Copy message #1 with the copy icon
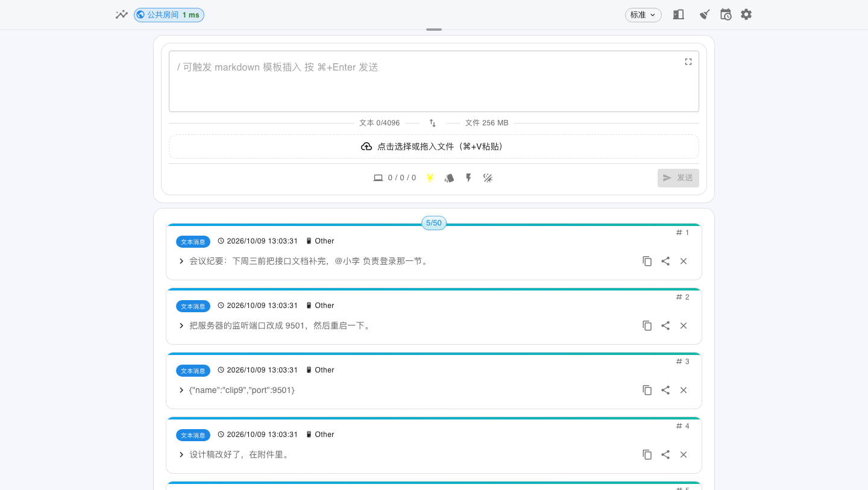The image size is (868, 490). [647, 261]
